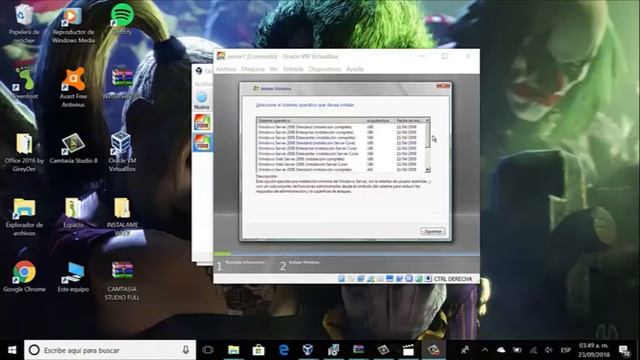
Task: Click the hard disk activity icon in the VM status bar
Action: click(x=341, y=279)
